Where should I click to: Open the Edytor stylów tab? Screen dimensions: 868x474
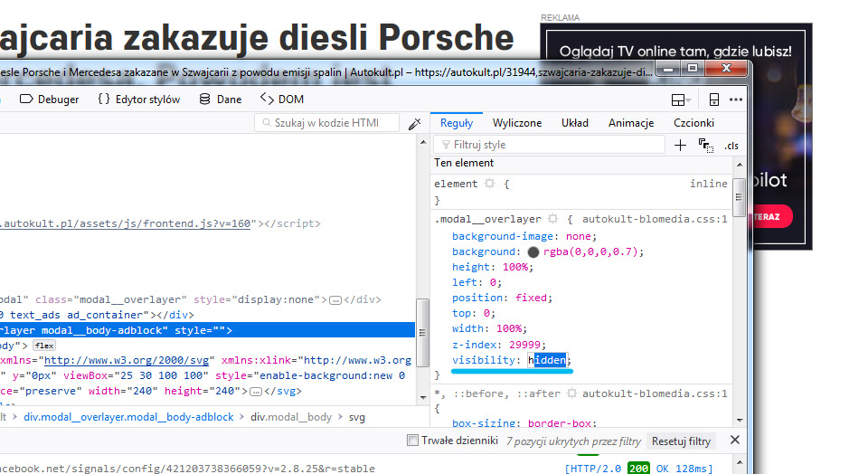(139, 100)
